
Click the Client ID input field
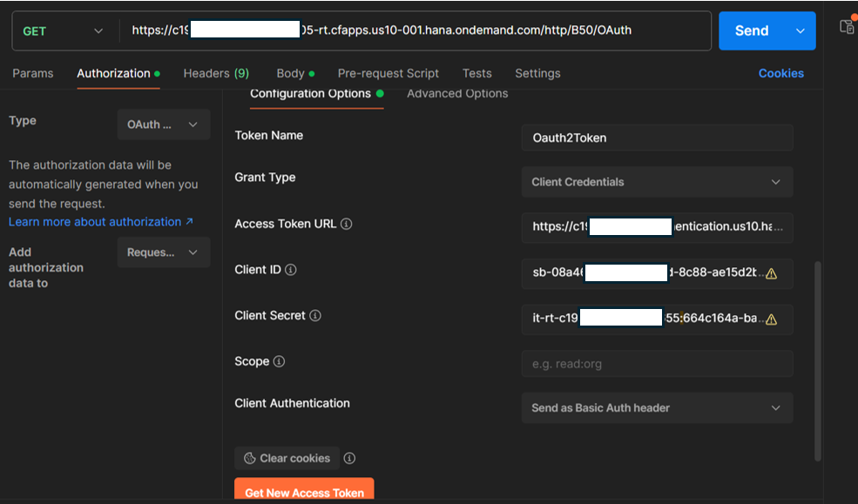coord(657,273)
